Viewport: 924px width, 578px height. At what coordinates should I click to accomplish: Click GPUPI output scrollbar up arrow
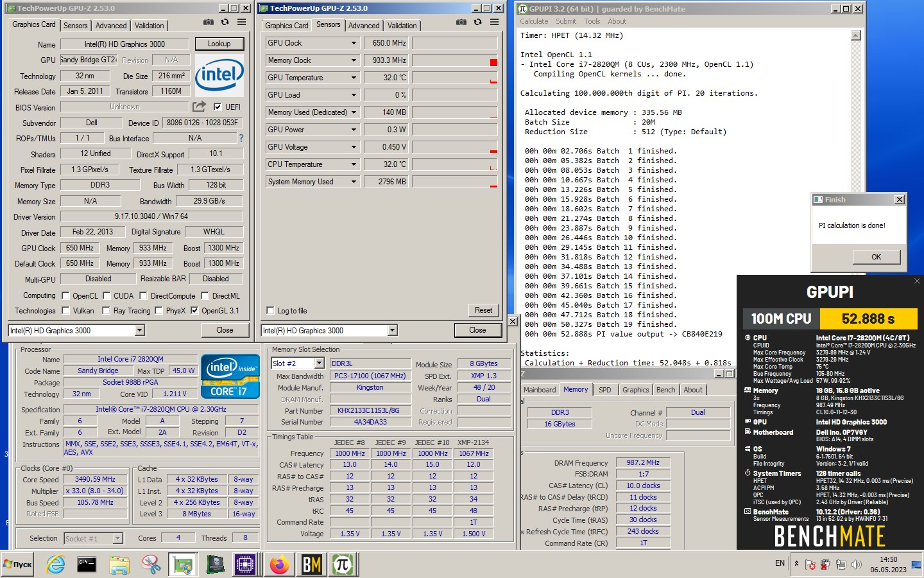coord(855,35)
